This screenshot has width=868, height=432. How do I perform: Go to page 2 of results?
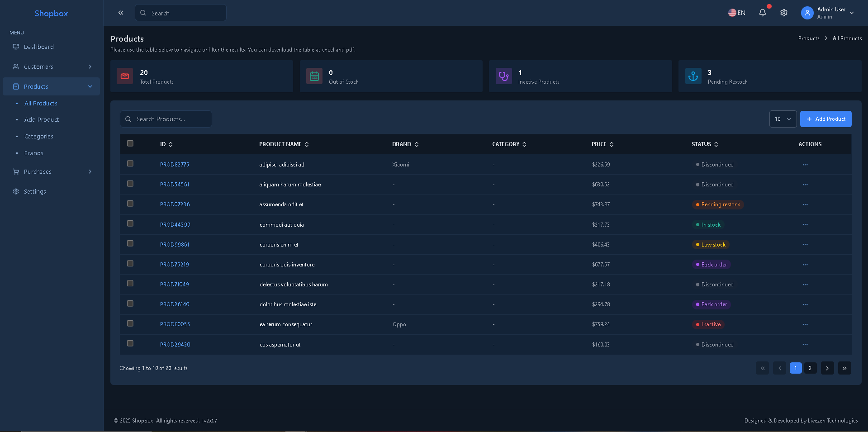pos(810,368)
